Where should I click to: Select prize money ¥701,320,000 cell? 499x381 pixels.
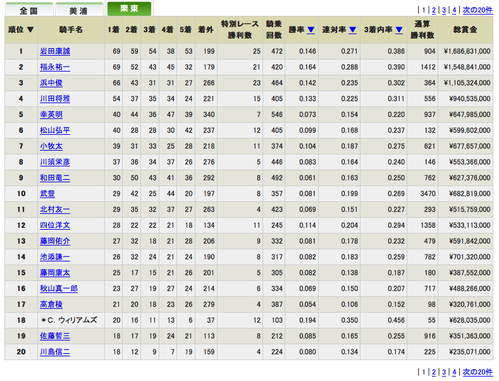click(x=465, y=257)
